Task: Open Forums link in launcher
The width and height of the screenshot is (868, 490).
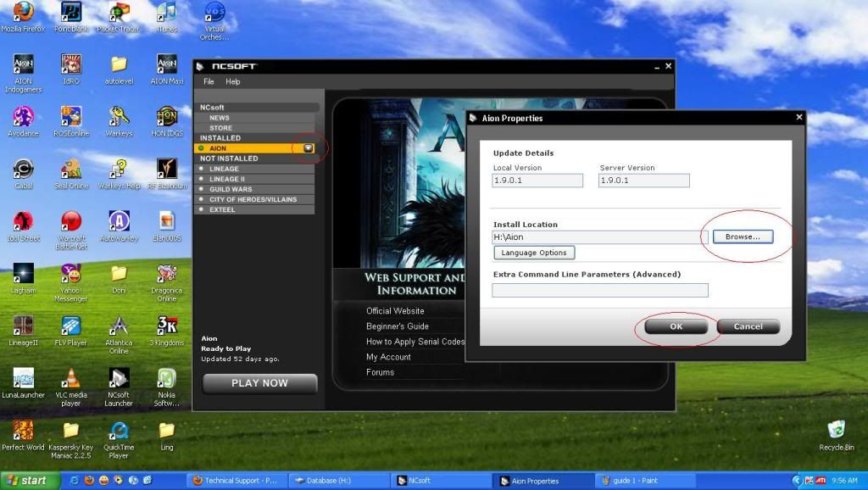Action: coord(381,372)
